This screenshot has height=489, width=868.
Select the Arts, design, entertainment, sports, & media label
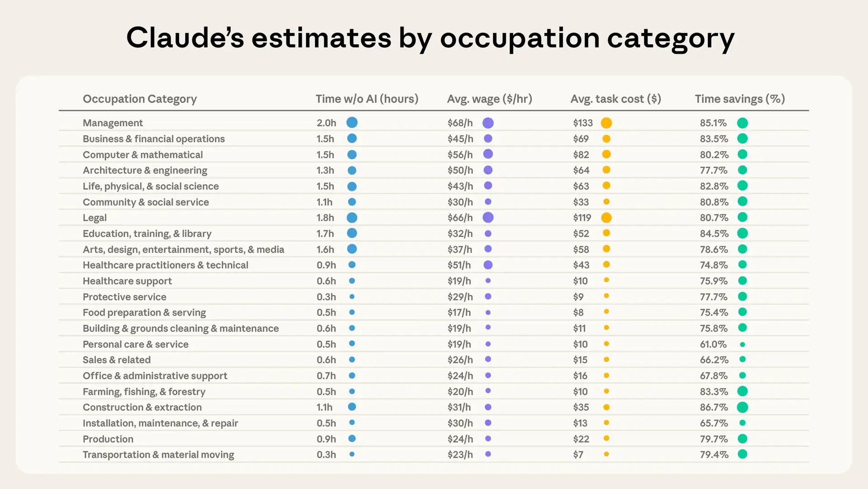pyautogui.click(x=184, y=250)
